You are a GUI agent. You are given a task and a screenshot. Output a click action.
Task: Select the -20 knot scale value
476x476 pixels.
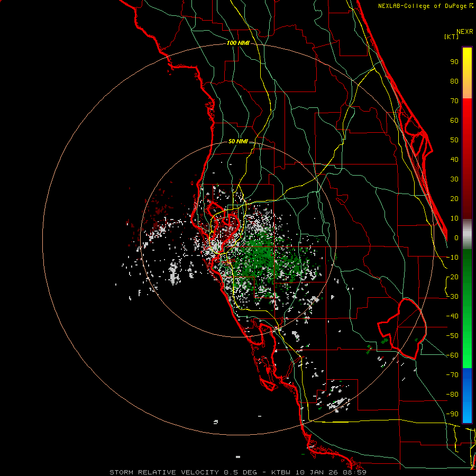452,277
